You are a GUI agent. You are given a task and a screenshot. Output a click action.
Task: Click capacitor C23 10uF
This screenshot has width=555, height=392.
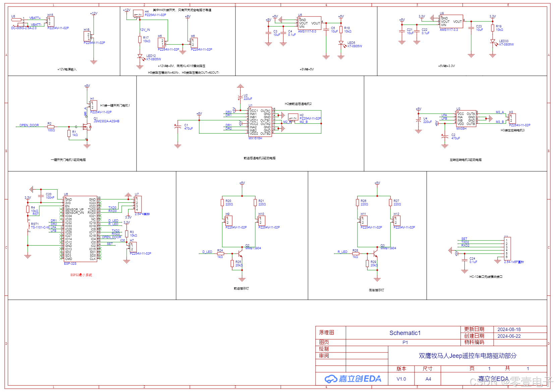[x=471, y=28]
